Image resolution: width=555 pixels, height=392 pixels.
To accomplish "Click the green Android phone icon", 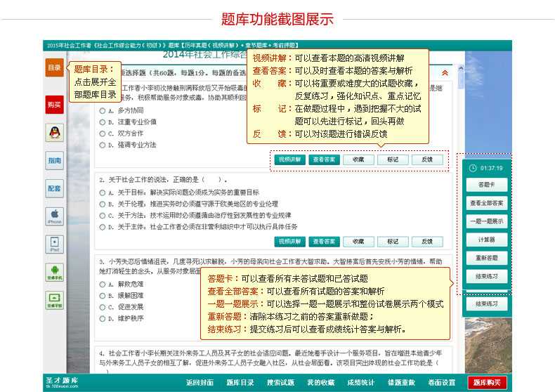I will point(54,272).
